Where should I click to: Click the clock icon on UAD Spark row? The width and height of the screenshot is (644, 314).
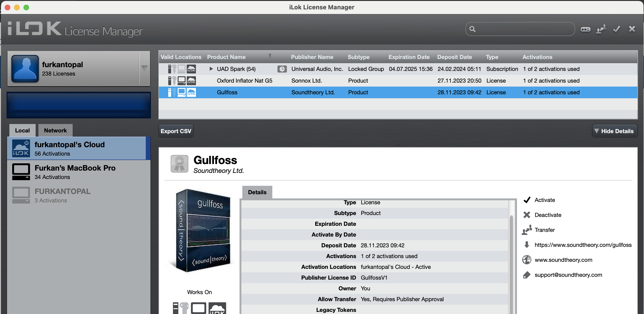[282, 69]
